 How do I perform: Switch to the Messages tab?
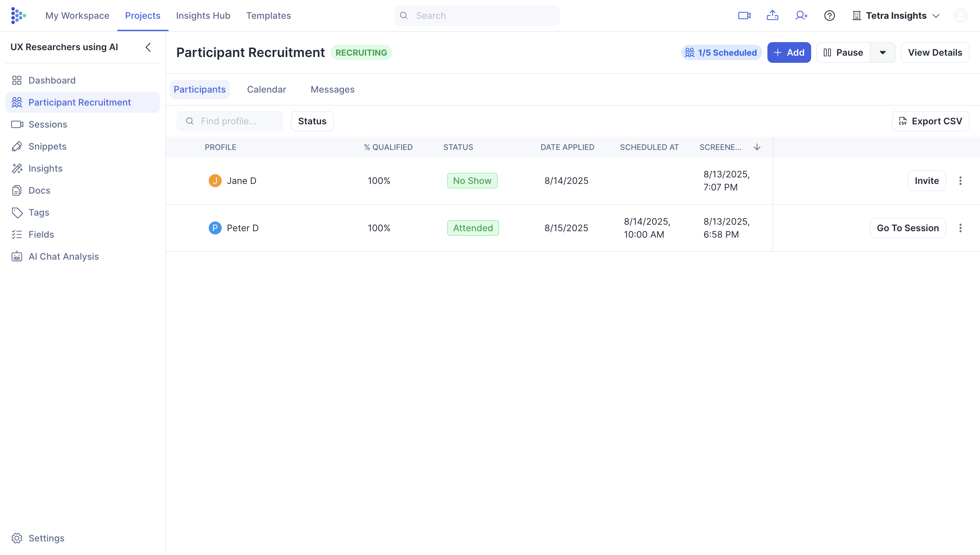(332, 90)
